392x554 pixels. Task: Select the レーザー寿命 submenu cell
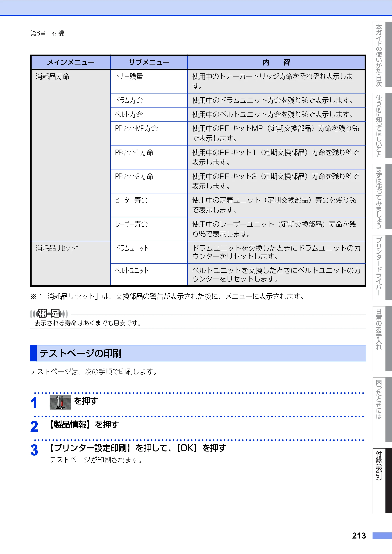click(x=149, y=229)
